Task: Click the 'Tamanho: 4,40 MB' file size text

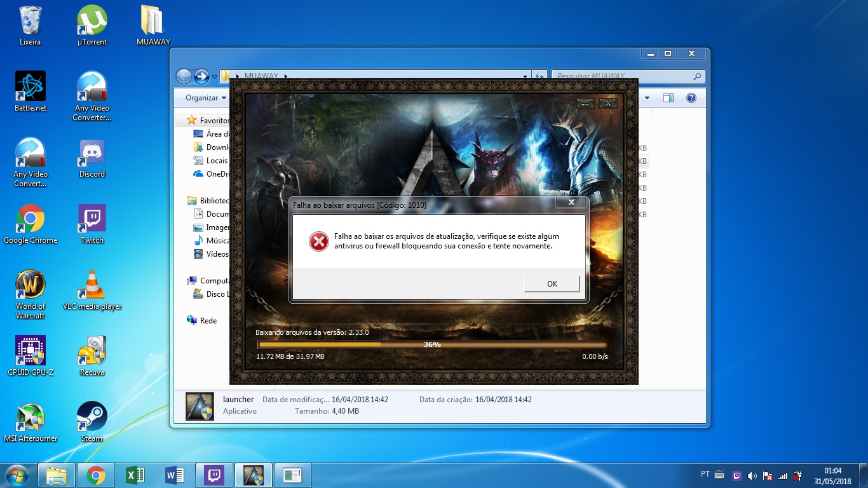Action: [x=327, y=411]
